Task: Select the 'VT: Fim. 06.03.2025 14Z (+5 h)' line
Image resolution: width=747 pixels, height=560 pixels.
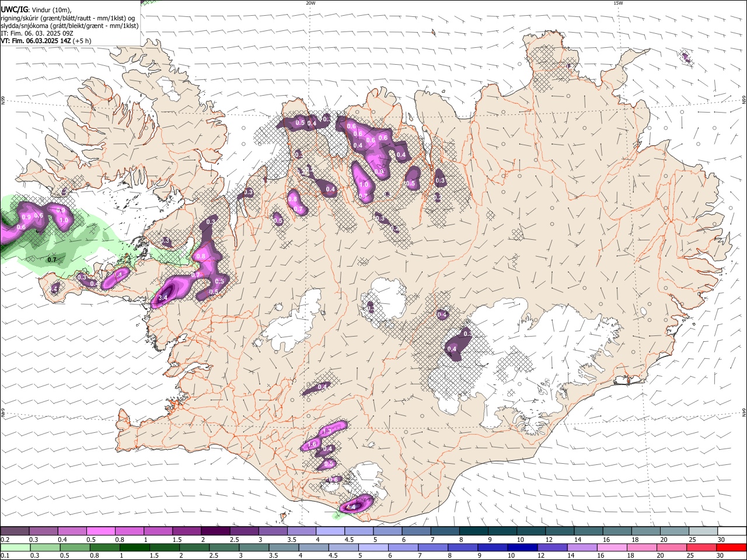Action: click(x=46, y=41)
